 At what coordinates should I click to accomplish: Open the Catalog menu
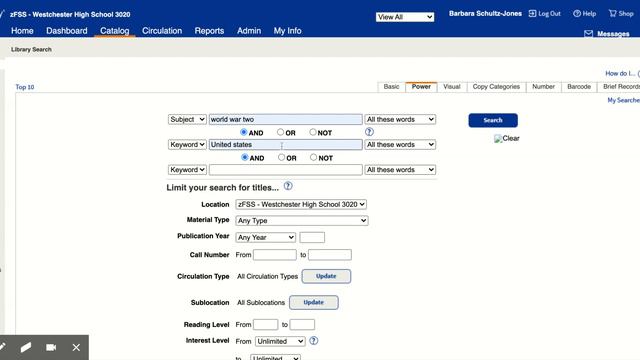coord(115,31)
